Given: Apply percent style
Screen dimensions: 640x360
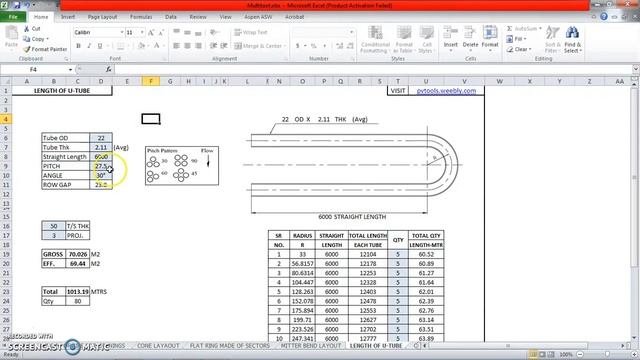Looking at the screenshot, I should [313, 46].
